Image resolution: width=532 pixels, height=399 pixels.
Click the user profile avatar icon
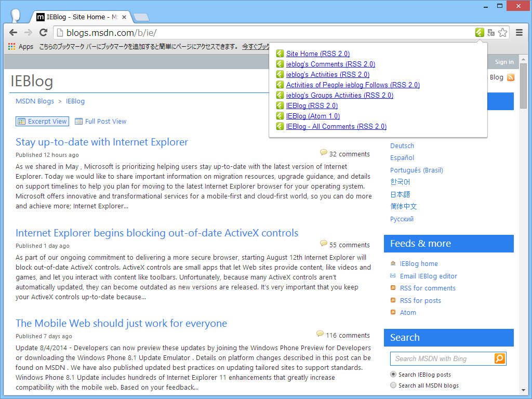[x=16, y=16]
